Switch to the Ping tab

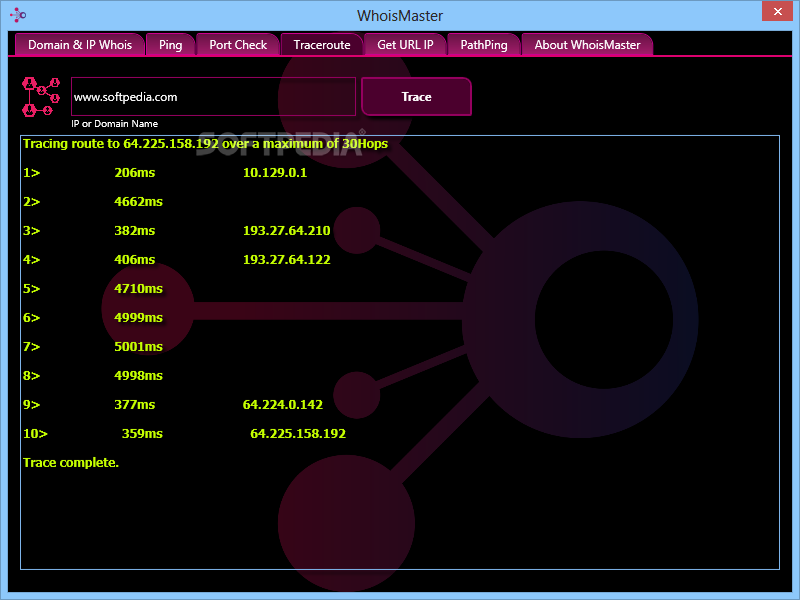170,45
